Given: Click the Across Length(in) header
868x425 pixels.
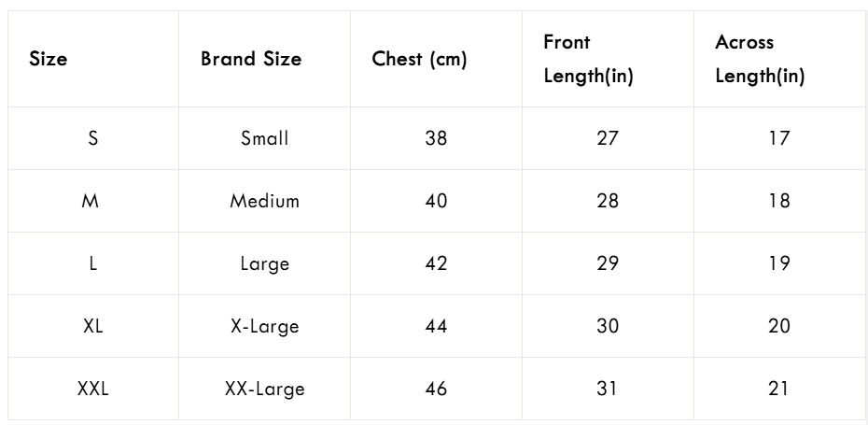Looking at the screenshot, I should (760, 59).
